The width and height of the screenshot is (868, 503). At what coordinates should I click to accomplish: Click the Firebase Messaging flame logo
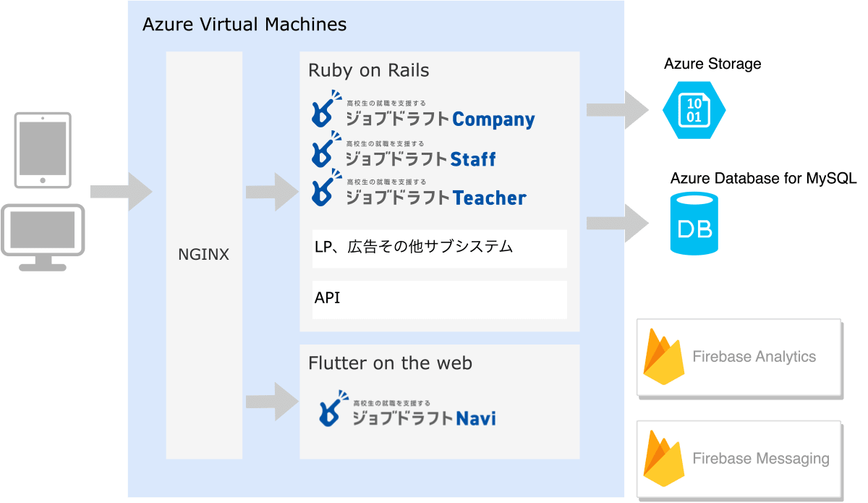(x=663, y=457)
